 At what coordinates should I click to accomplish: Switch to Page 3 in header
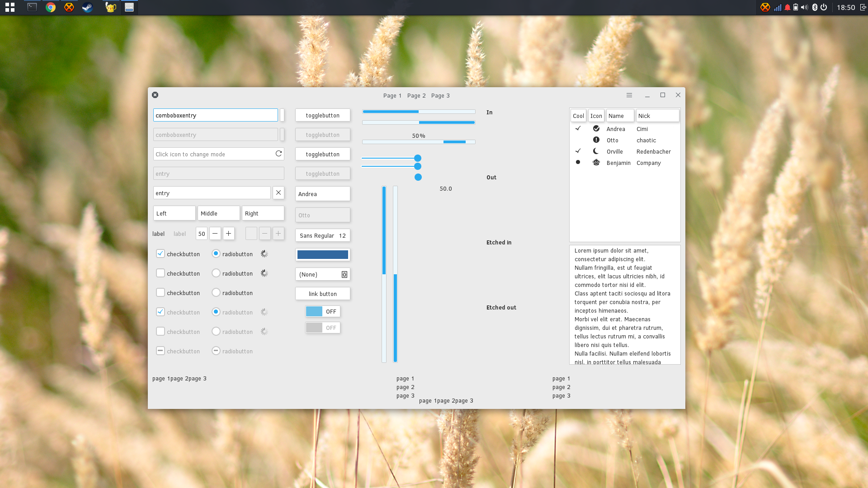[440, 95]
